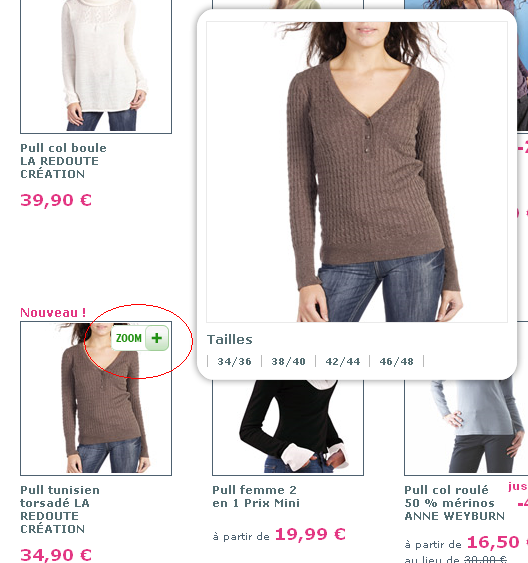The height and width of the screenshot is (563, 528).
Task: Select size 38/40
Action: [289, 361]
